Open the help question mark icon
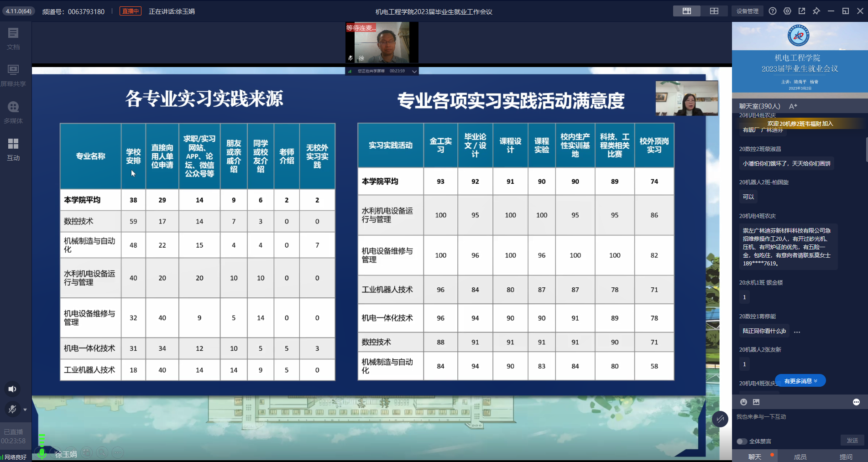Image resolution: width=868 pixels, height=462 pixels. click(773, 11)
